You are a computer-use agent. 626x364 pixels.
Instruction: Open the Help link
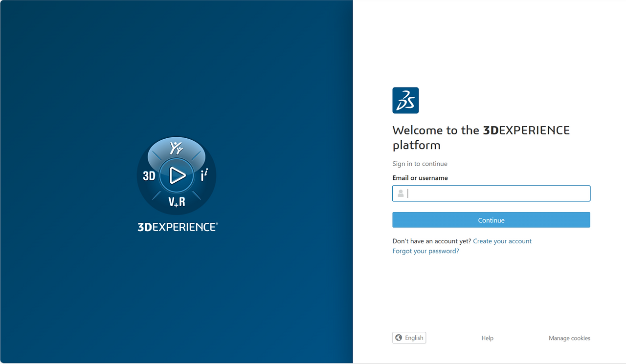487,338
